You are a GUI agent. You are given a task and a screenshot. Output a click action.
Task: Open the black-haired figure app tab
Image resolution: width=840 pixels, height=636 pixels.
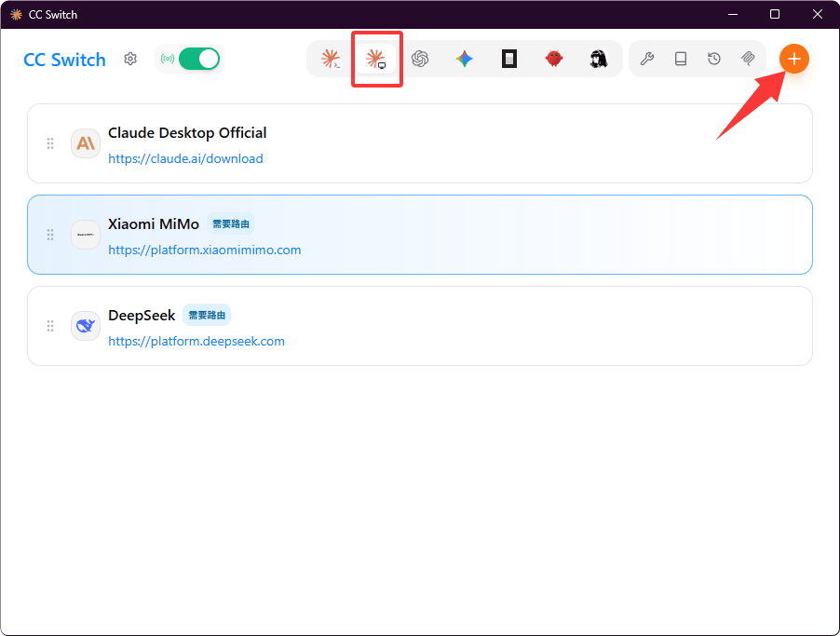click(x=599, y=59)
